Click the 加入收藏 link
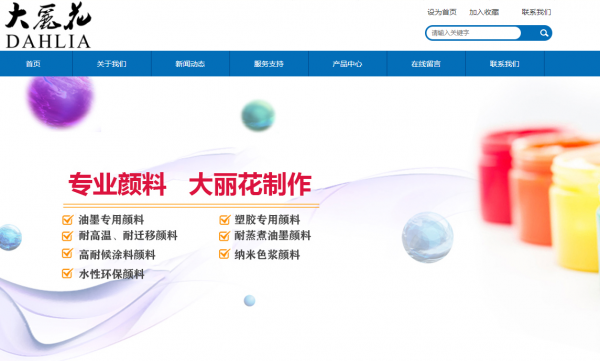Image resolution: width=600 pixels, height=361 pixels. (x=484, y=12)
